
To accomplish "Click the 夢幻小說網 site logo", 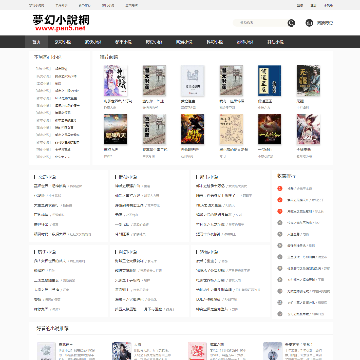I will [x=61, y=20].
